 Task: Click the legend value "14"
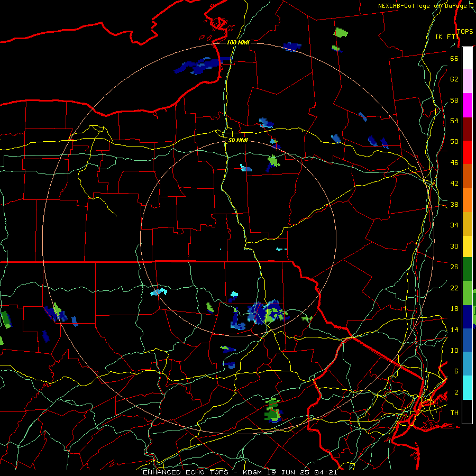[x=454, y=329]
